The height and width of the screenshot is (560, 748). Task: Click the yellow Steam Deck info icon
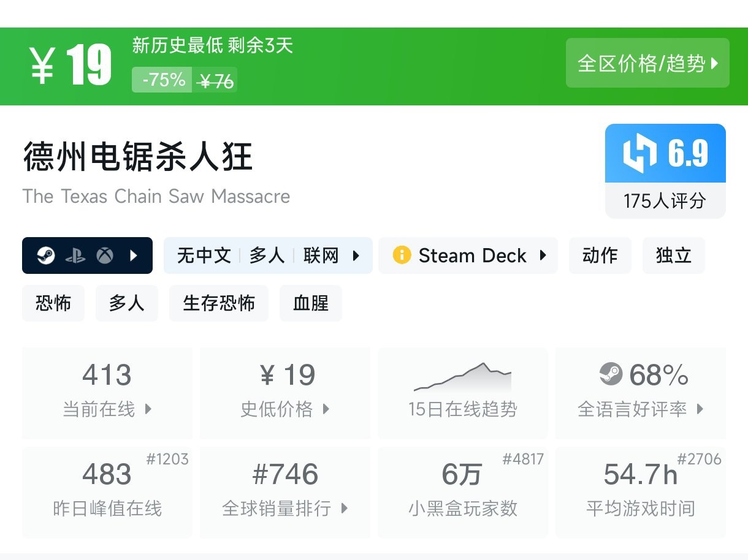402,255
